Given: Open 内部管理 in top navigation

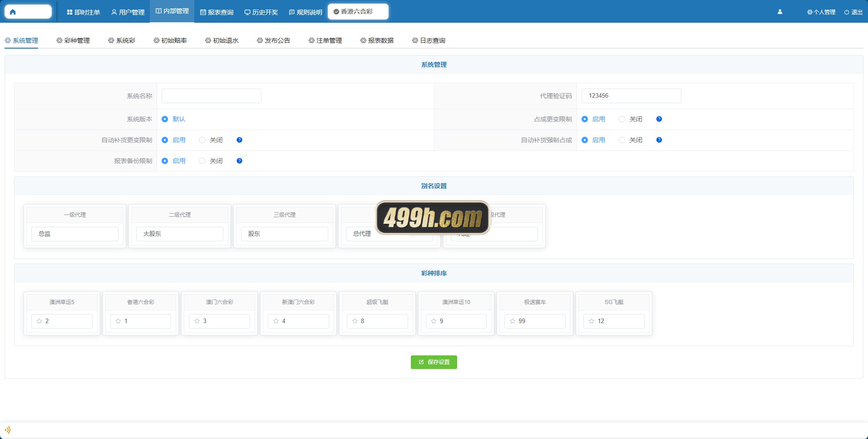Looking at the screenshot, I should click(x=172, y=11).
